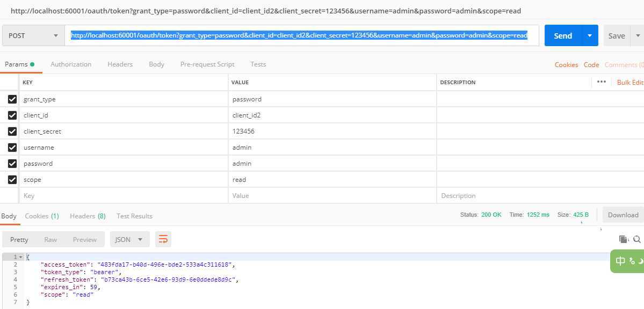
Task: Open the Cookies link
Action: click(566, 64)
